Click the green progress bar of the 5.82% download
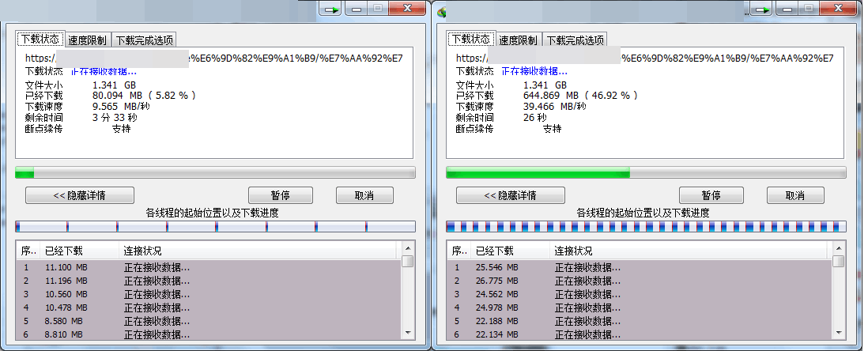Image resolution: width=868 pixels, height=351 pixels. (x=215, y=172)
